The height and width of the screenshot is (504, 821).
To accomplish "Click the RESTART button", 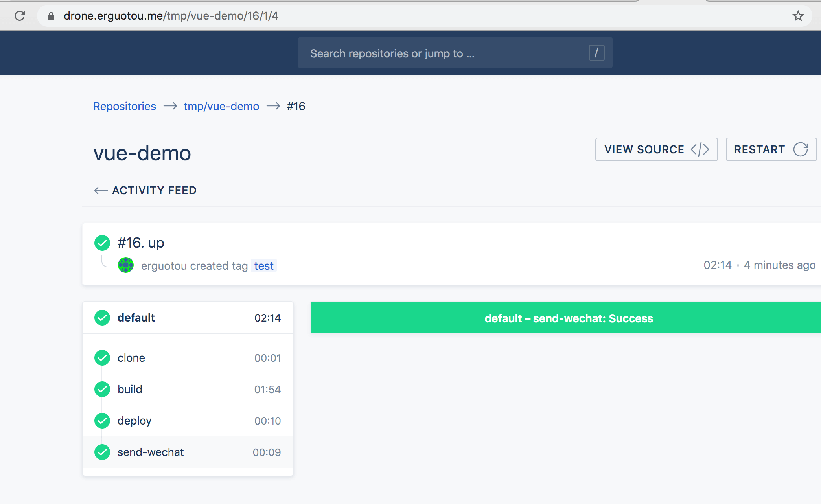I will click(x=771, y=149).
